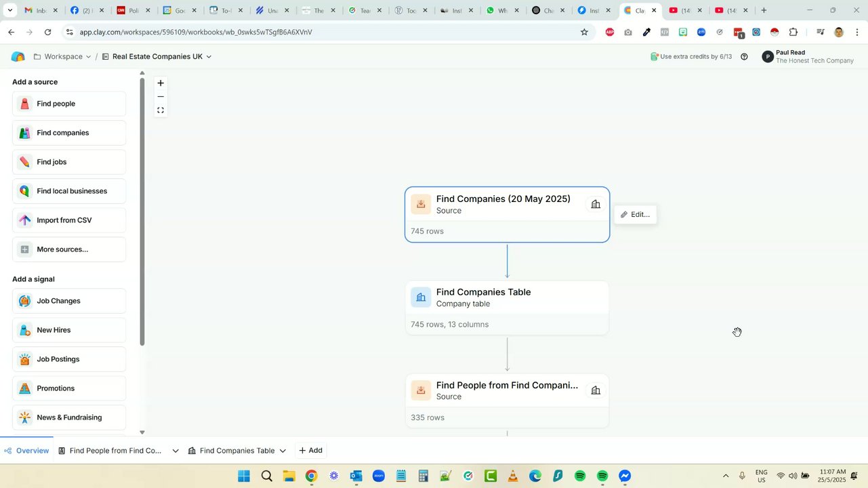Click the Clay logo home icon
Viewport: 868px width, 488px height.
tap(18, 56)
